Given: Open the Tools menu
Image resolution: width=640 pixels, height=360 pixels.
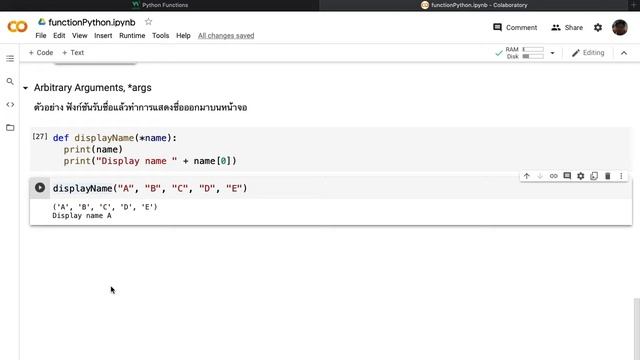Looking at the screenshot, I should tap(160, 36).
